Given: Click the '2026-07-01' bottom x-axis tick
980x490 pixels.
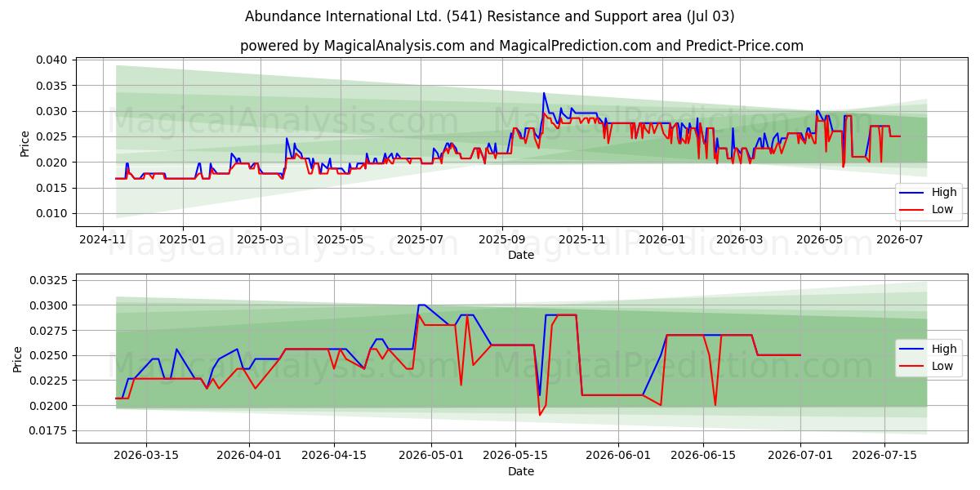Looking at the screenshot, I should coord(800,456).
